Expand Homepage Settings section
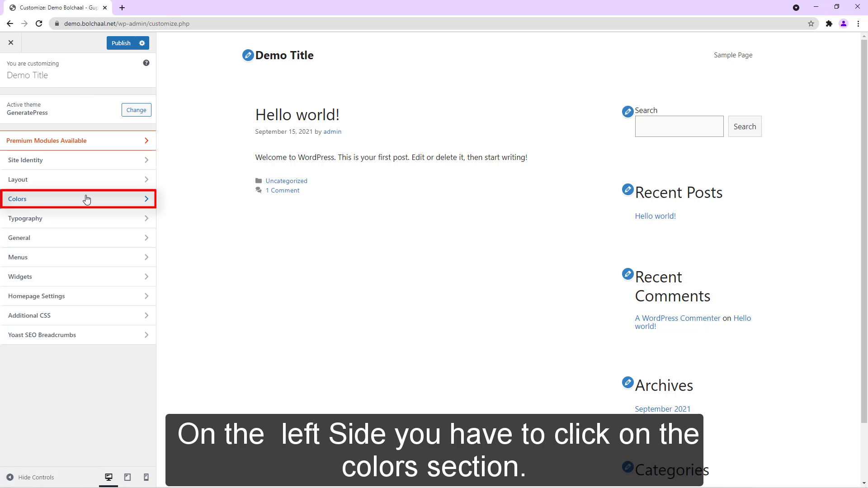This screenshot has width=868, height=488. coord(78,296)
